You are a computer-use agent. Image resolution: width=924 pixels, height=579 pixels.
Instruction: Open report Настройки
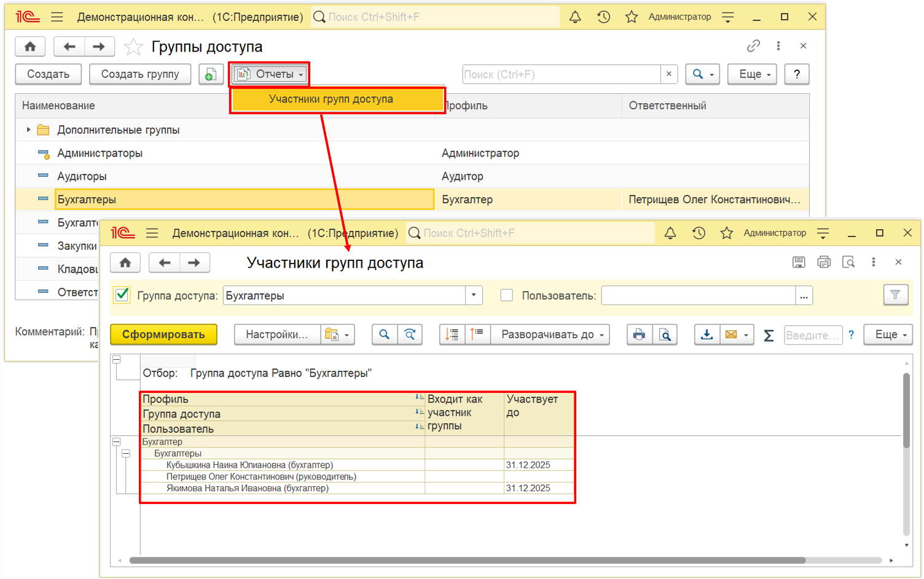pyautogui.click(x=276, y=335)
